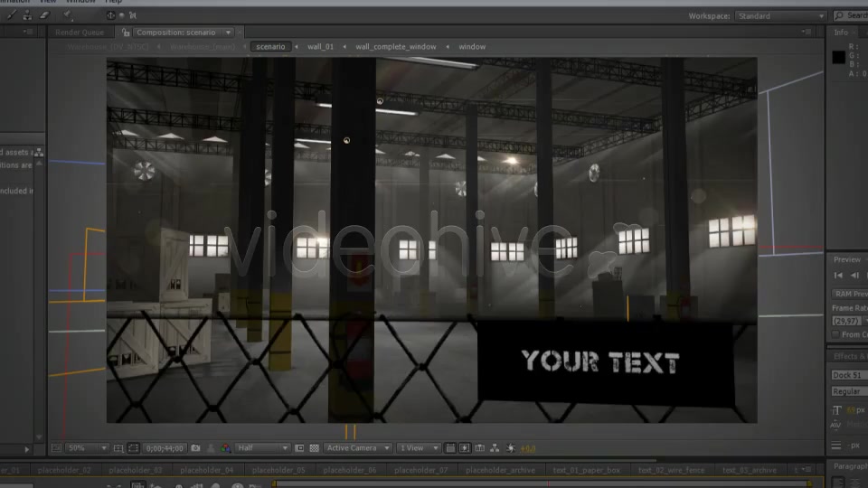This screenshot has height=488, width=868.
Task: Open the 50% magnification dropdown
Action: click(87, 448)
